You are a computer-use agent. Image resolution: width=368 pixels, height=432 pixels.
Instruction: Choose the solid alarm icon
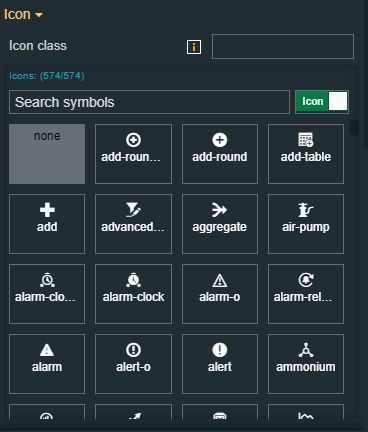point(47,364)
